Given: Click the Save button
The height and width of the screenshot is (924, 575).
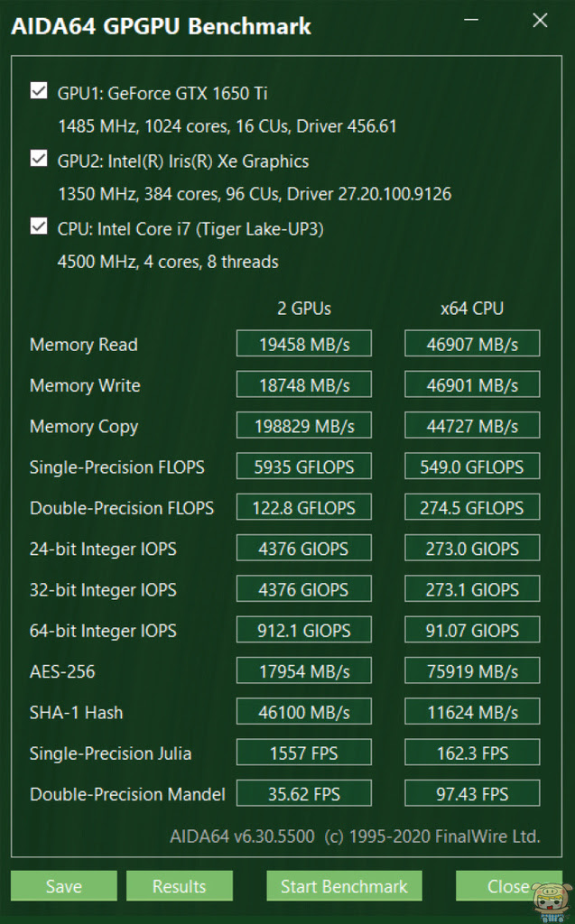Looking at the screenshot, I should 64,886.
